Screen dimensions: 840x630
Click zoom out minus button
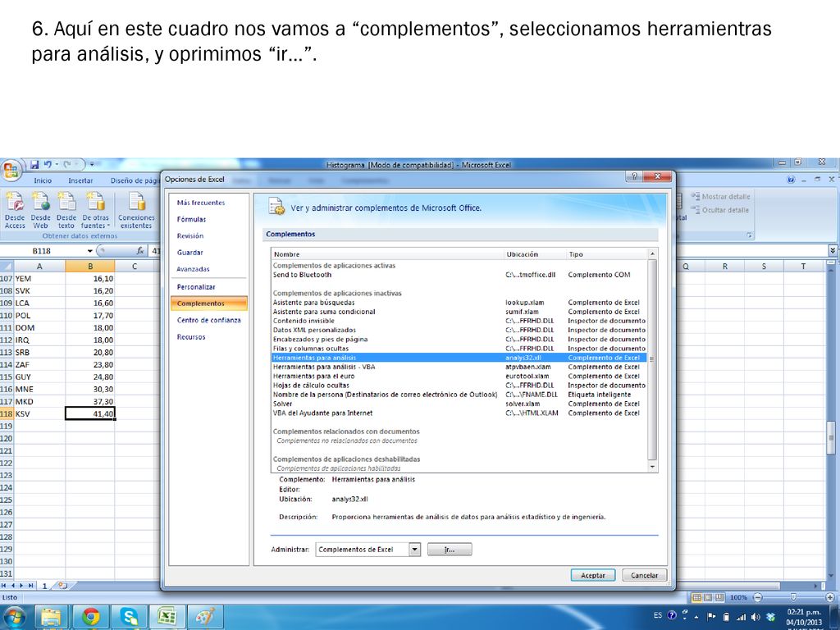coord(757,597)
